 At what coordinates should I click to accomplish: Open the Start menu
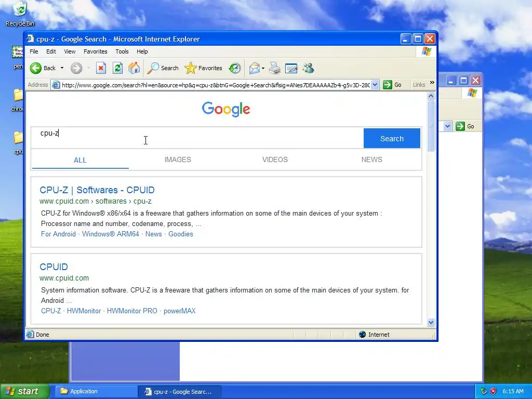24,391
